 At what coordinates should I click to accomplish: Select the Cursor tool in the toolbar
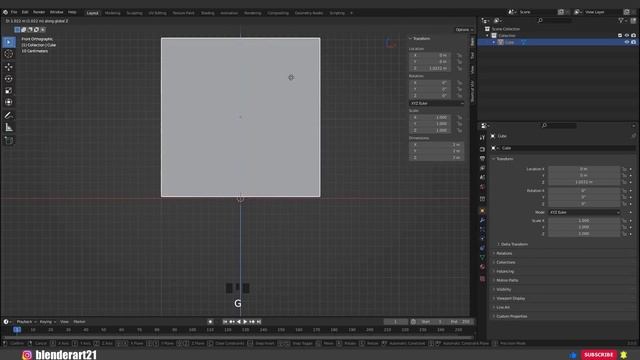click(9, 54)
